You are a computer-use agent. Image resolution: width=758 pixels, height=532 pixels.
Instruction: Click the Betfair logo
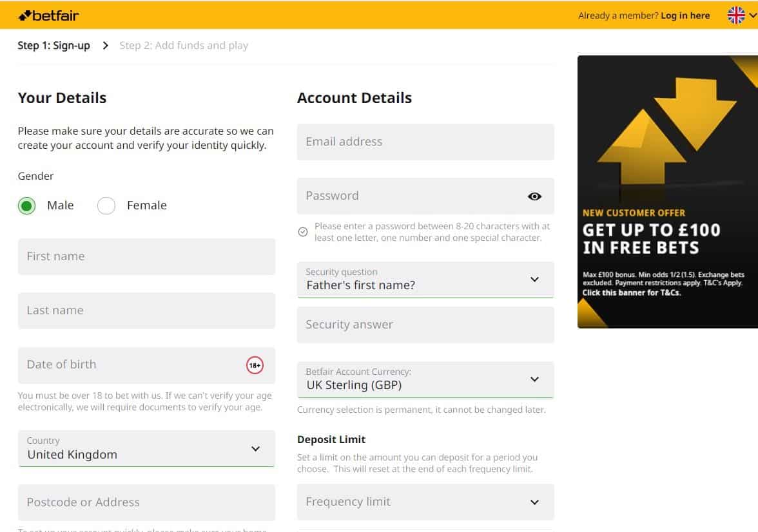(48, 15)
